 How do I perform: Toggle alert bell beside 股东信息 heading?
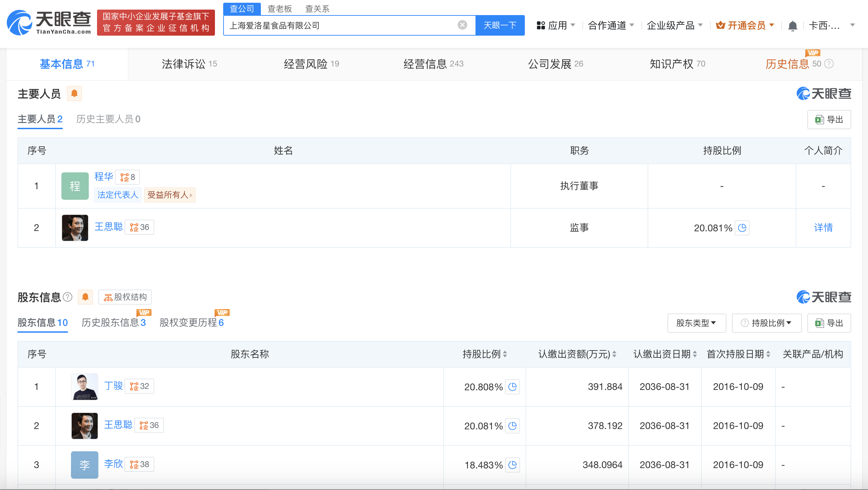tap(85, 297)
